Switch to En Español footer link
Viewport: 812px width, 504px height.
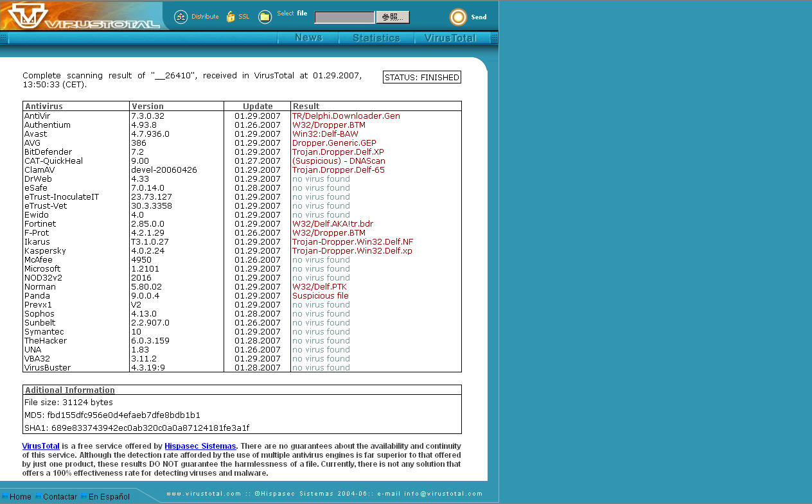[109, 496]
